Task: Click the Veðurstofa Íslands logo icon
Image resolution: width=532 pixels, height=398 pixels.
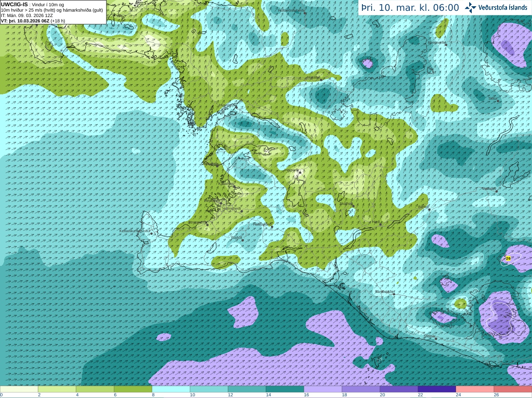Action: tap(470, 7)
